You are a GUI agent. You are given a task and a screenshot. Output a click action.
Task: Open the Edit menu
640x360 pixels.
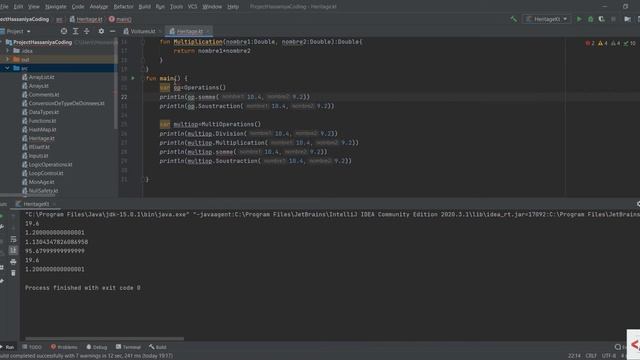coord(18,7)
